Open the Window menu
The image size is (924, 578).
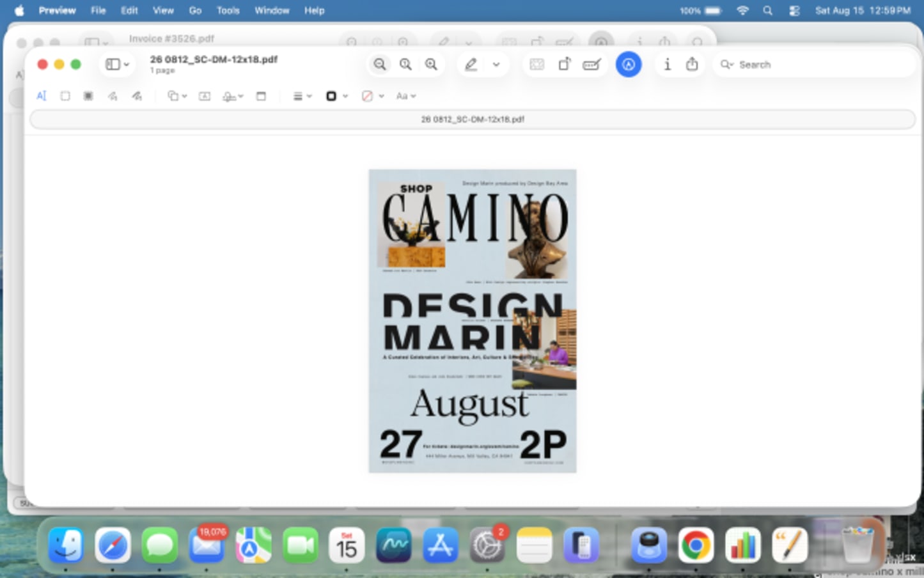pos(272,10)
